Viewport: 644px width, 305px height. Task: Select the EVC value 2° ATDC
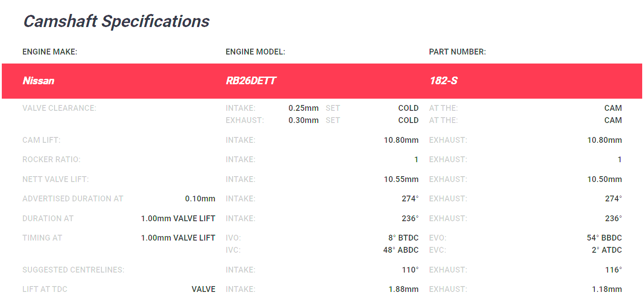coord(607,250)
